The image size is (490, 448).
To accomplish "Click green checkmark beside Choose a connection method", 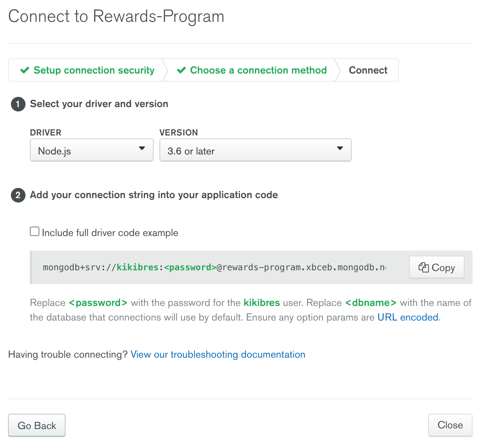I will [x=181, y=70].
